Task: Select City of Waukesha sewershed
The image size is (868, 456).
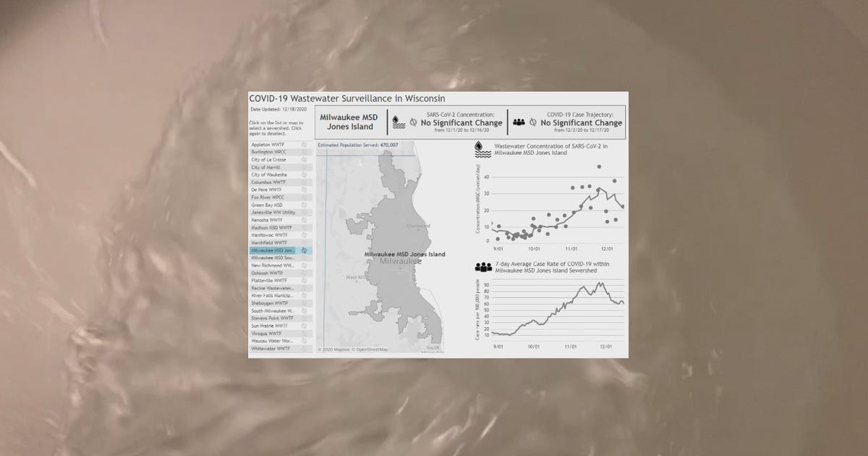Action: click(281, 175)
